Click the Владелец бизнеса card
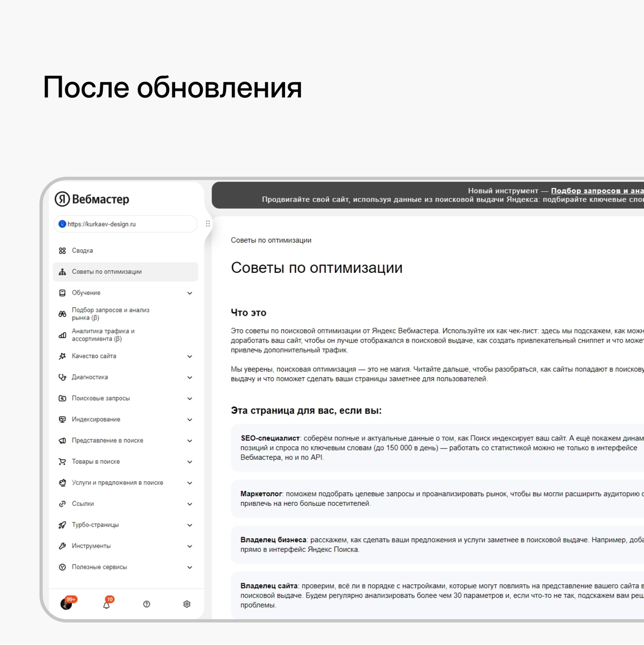 437,545
